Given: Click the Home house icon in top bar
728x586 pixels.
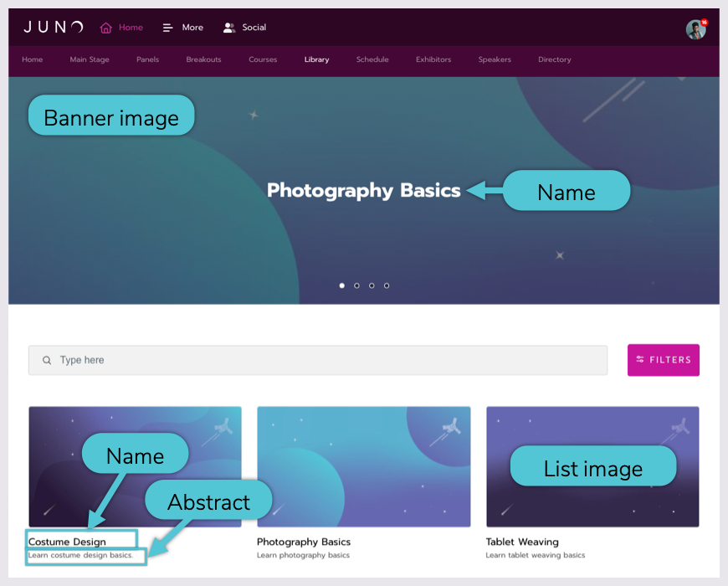Looking at the screenshot, I should 106,28.
